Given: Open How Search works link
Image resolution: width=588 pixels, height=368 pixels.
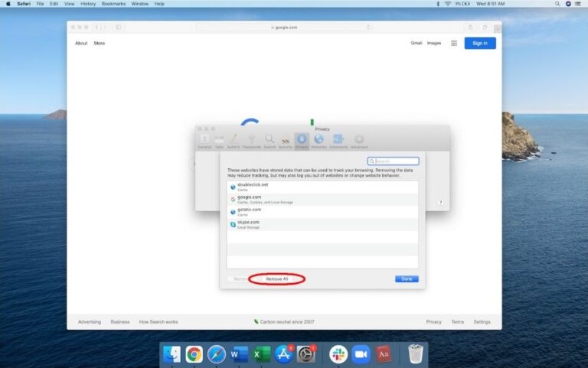Looking at the screenshot, I should pos(158,322).
